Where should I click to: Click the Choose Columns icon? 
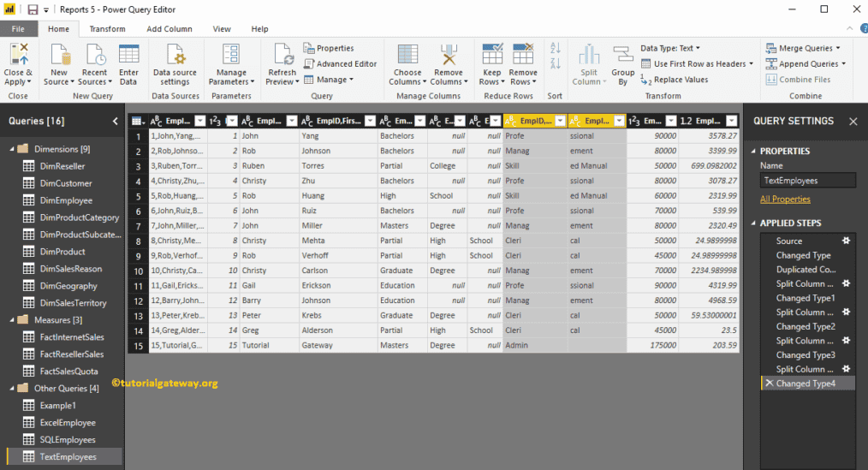[x=407, y=55]
